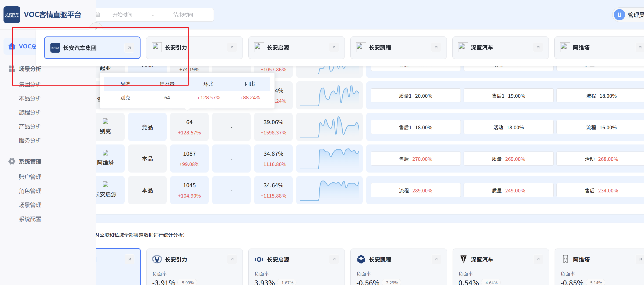Click the gear icon next to 系统管理
Screen dimensions: 644x285
tap(12, 162)
